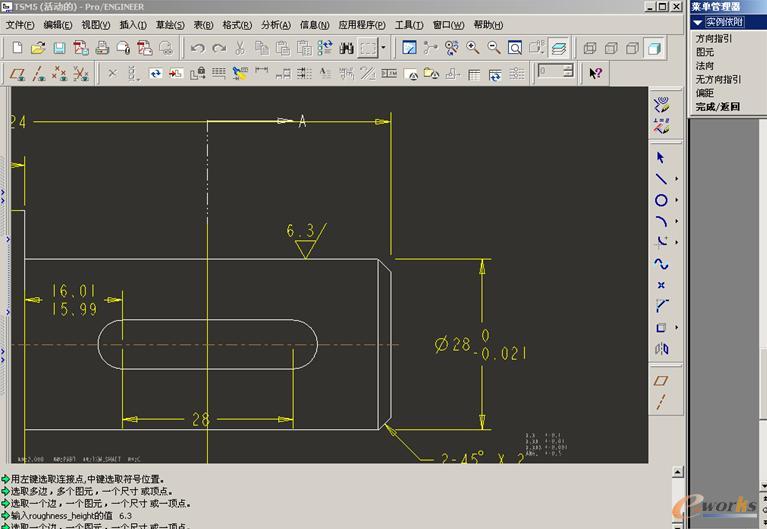The image size is (767, 529).
Task: Select the Arc sketch tool
Action: click(x=661, y=221)
